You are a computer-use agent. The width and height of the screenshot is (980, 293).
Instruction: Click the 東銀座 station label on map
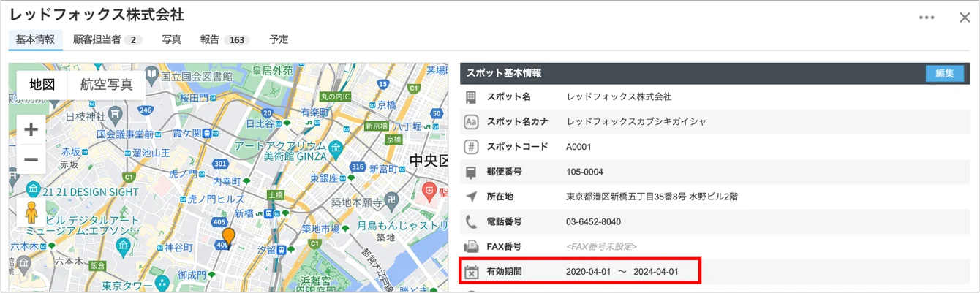click(x=323, y=178)
